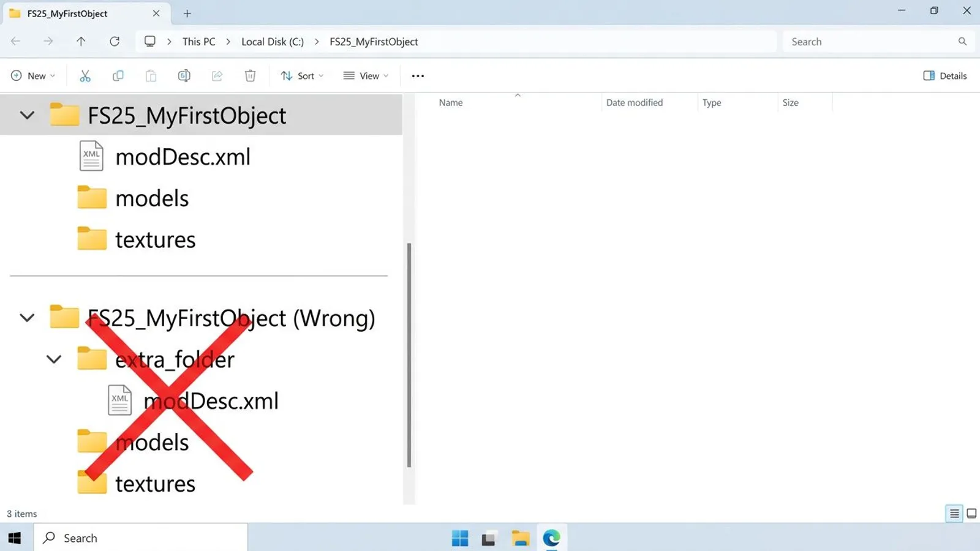Click the Delete trash can icon

point(250,76)
